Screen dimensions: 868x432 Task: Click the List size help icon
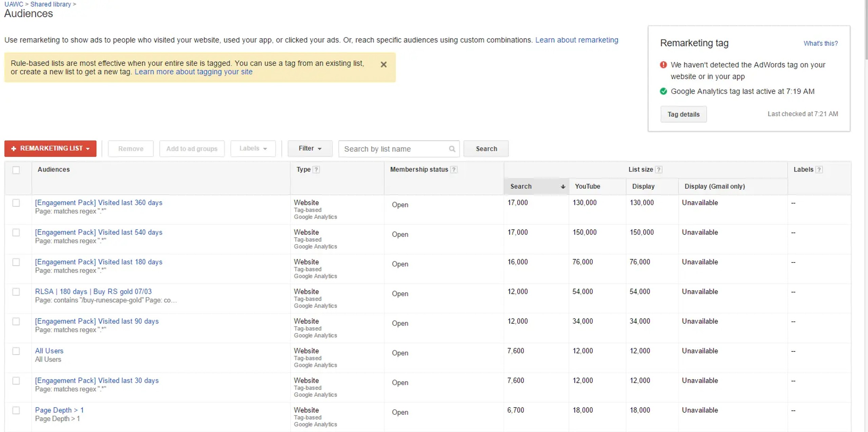[x=658, y=170]
